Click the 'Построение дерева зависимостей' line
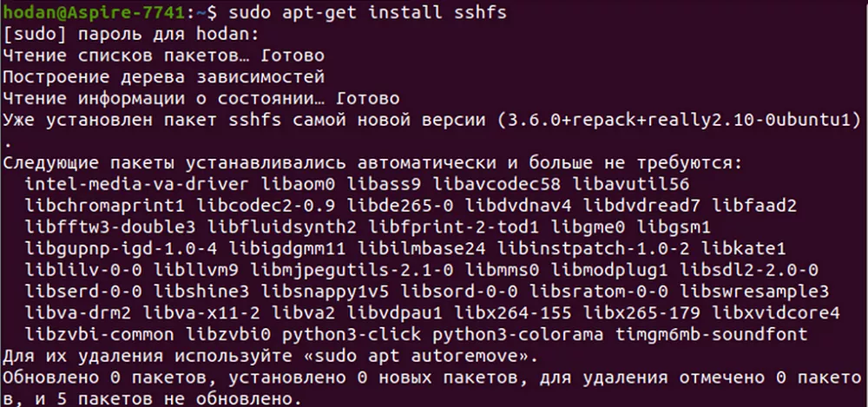The height and width of the screenshot is (407, 868). click(163, 77)
